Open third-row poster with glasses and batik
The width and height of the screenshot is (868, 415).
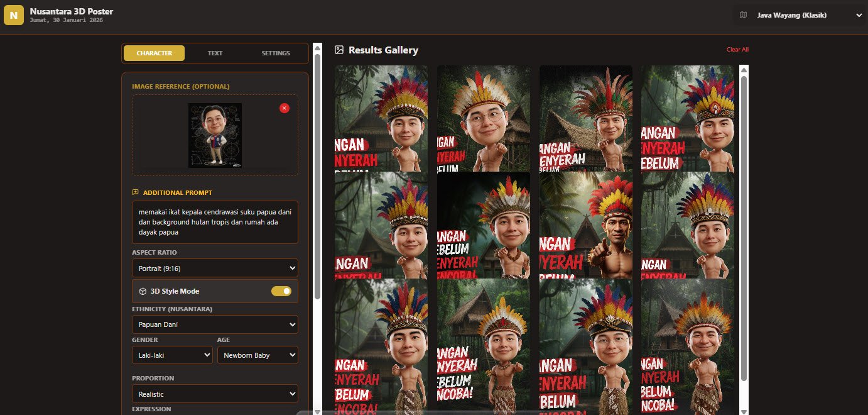586,346
